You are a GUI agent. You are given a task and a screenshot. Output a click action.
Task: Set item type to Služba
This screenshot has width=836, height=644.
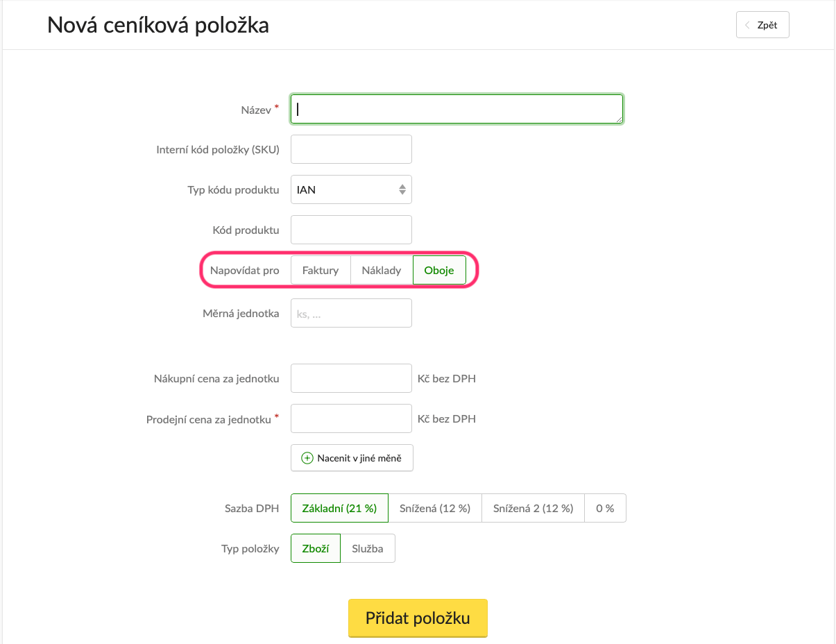click(x=368, y=548)
